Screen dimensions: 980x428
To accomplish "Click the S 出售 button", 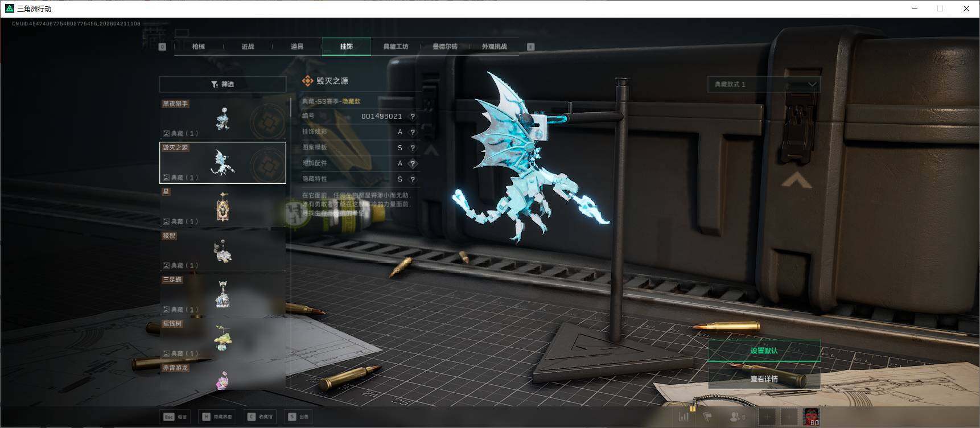I will coord(298,417).
